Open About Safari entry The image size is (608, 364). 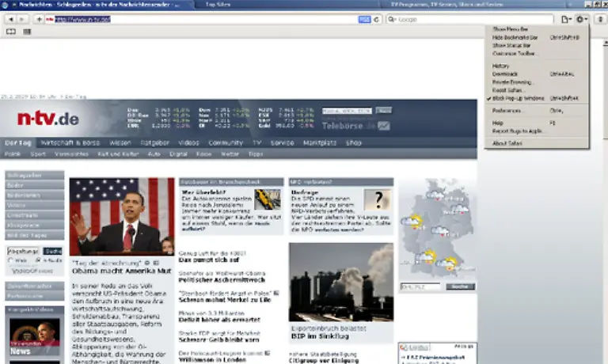pyautogui.click(x=537, y=143)
